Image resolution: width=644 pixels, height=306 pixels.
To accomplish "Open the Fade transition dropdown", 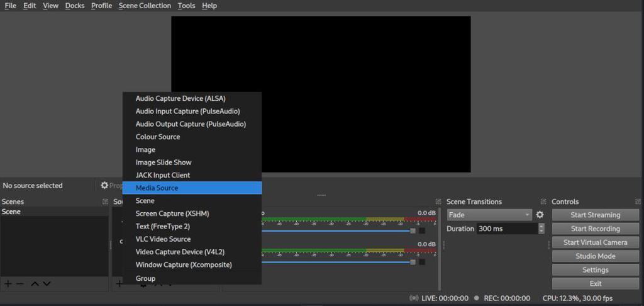I will coord(489,215).
